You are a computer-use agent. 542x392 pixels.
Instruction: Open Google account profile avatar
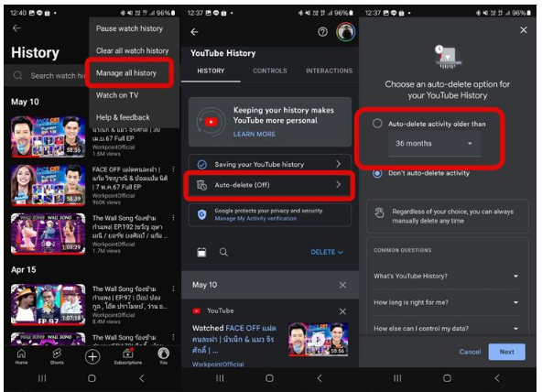coord(346,32)
